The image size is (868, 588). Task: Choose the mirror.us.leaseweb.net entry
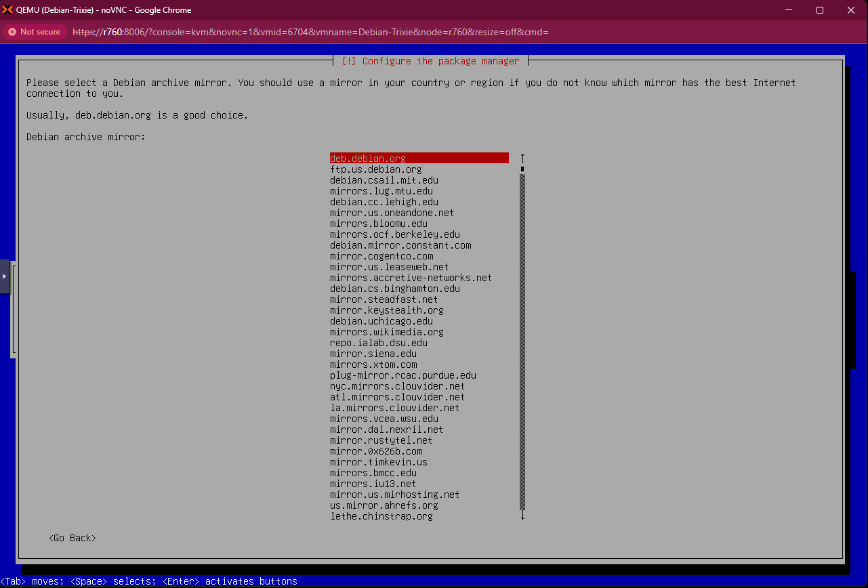390,267
